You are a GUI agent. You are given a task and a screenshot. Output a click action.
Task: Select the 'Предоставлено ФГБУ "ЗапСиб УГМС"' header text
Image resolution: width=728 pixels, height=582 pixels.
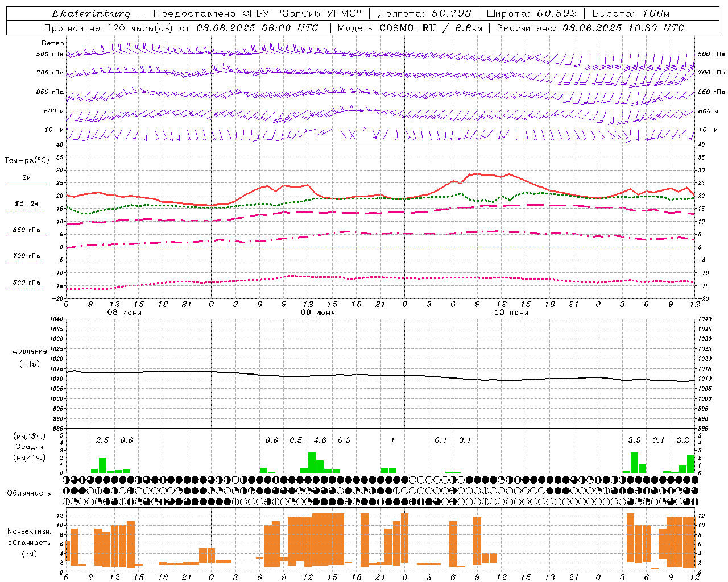click(x=258, y=14)
